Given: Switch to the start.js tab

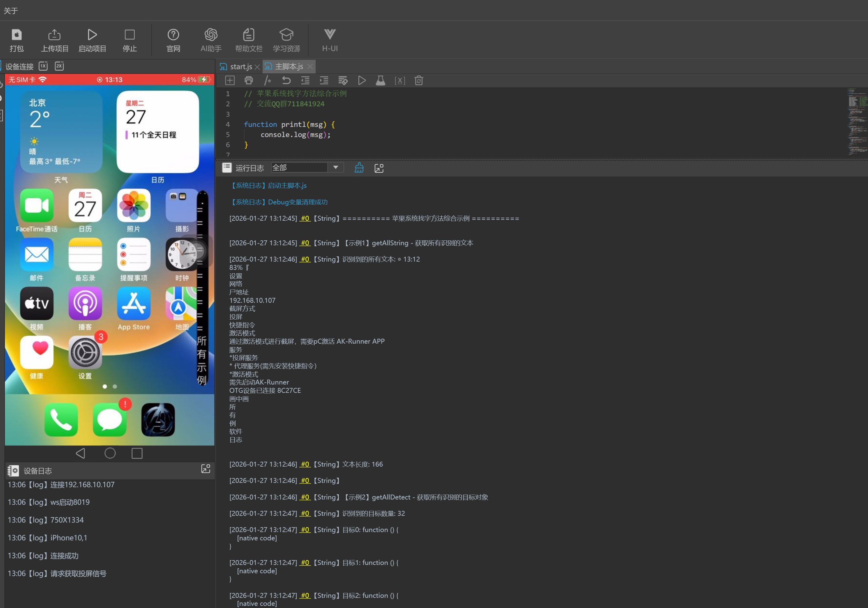Looking at the screenshot, I should pos(241,67).
